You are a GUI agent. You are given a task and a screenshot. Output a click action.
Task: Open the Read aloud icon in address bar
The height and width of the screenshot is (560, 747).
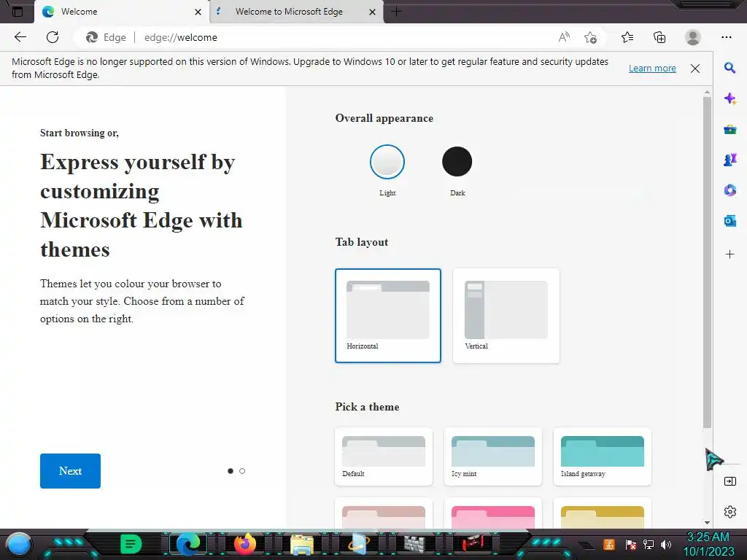[564, 37]
